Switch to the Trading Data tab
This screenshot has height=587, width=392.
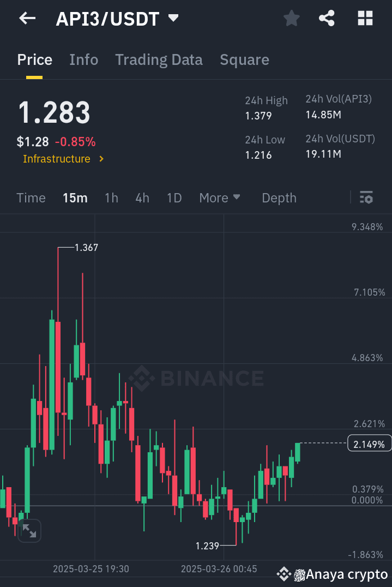click(159, 59)
